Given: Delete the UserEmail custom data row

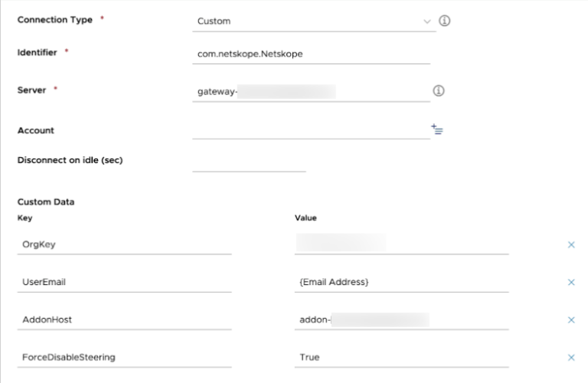Looking at the screenshot, I should tap(570, 282).
